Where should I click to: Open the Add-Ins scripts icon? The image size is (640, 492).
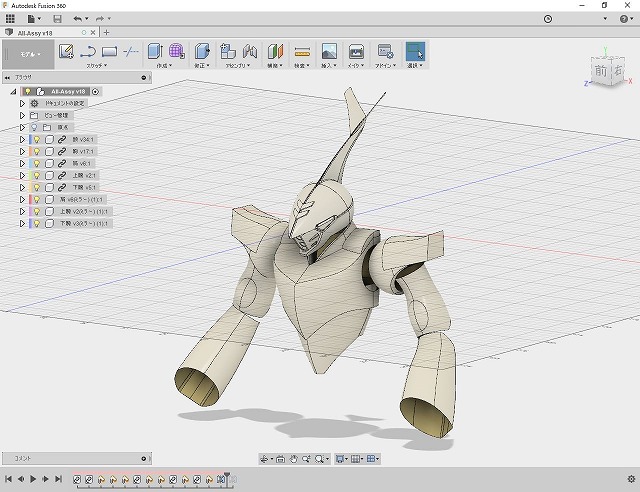[385, 51]
